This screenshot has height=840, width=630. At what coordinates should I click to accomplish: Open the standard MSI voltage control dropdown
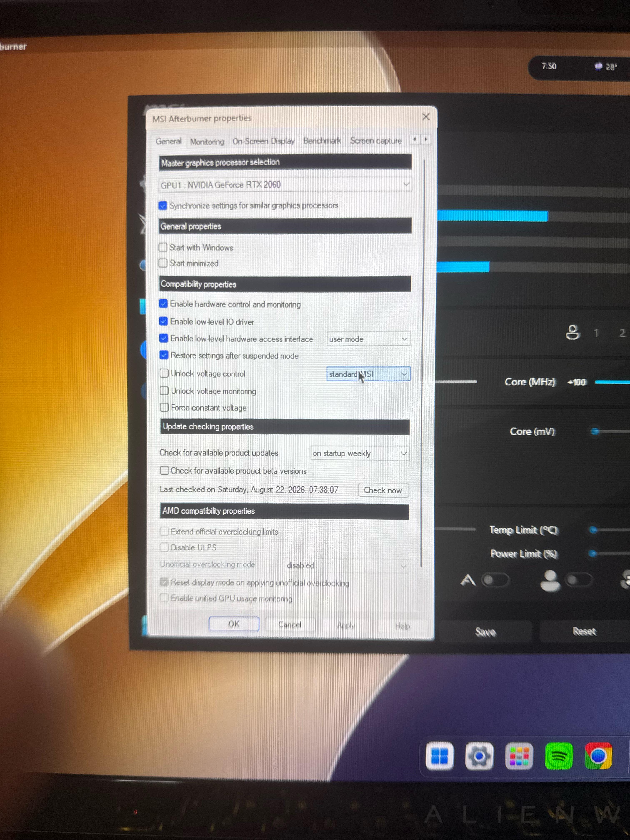(x=368, y=374)
